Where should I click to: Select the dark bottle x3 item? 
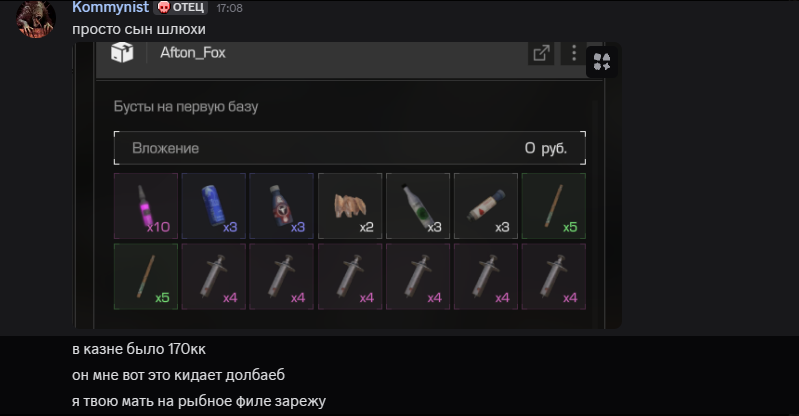click(x=281, y=206)
